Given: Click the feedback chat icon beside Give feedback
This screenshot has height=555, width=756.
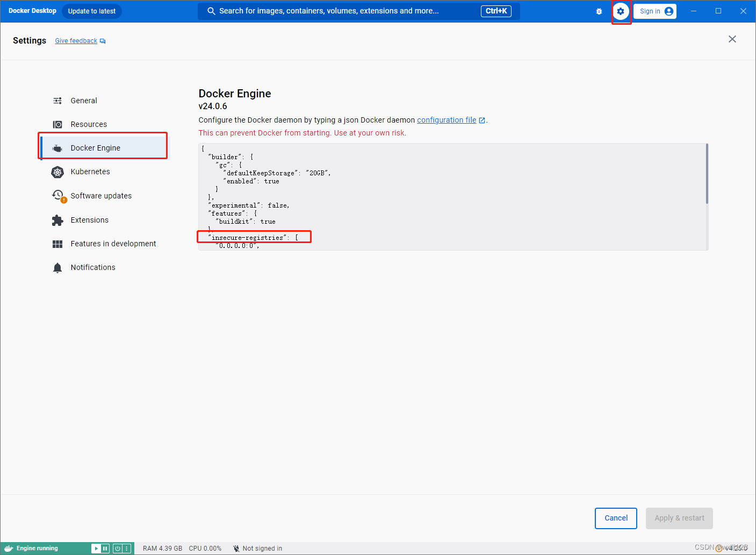Looking at the screenshot, I should coord(103,41).
